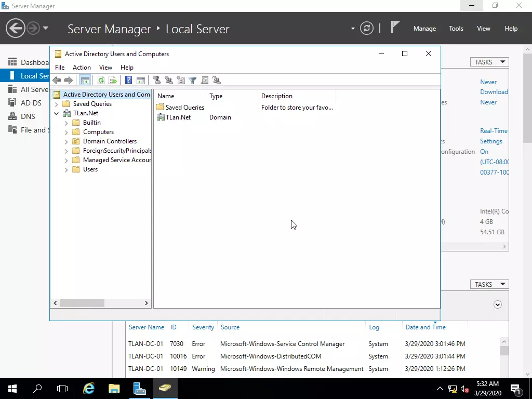Image resolution: width=532 pixels, height=399 pixels.
Task: Click the Real-Time protection link
Action: 494,131
